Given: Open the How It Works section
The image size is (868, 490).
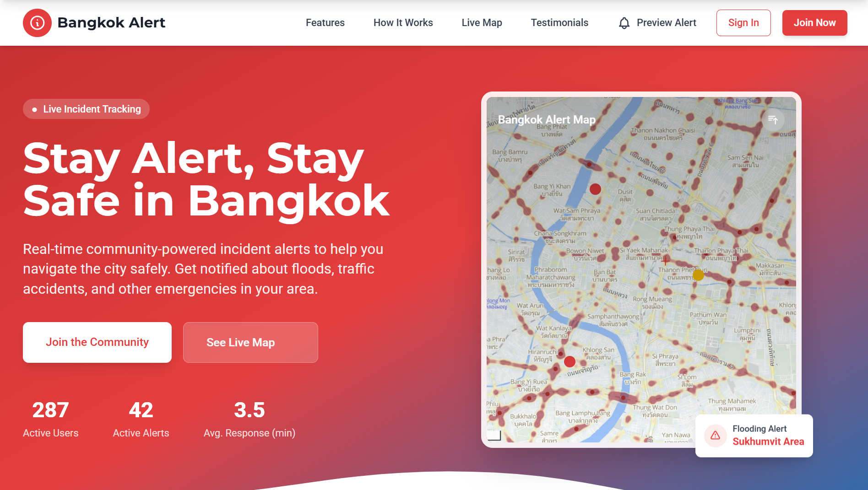Looking at the screenshot, I should tap(403, 23).
